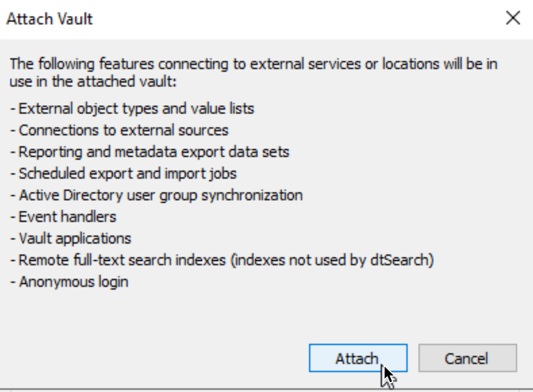Click the empty title bar area beside Attach Vault
The height and width of the screenshot is (392, 533).
(x=296, y=19)
